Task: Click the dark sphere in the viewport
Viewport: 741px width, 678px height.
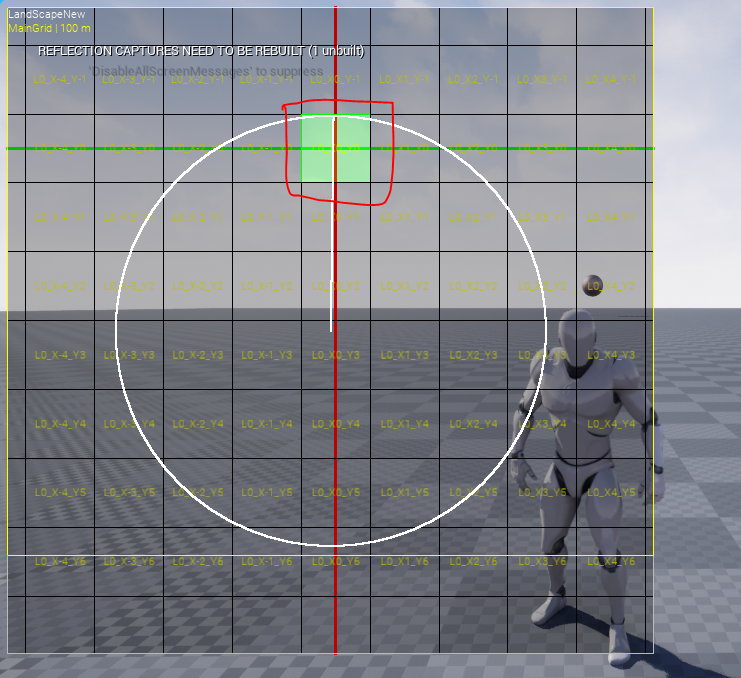Action: [x=592, y=285]
